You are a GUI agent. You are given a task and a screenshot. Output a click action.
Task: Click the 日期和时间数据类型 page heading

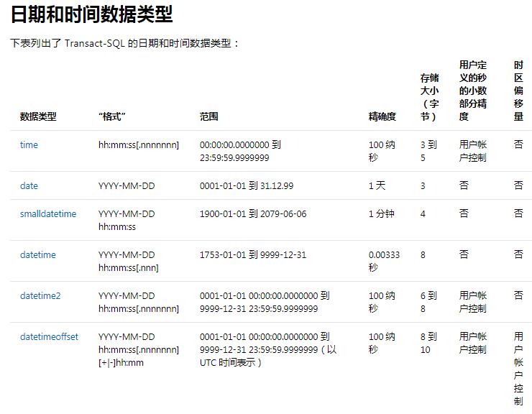(x=91, y=14)
